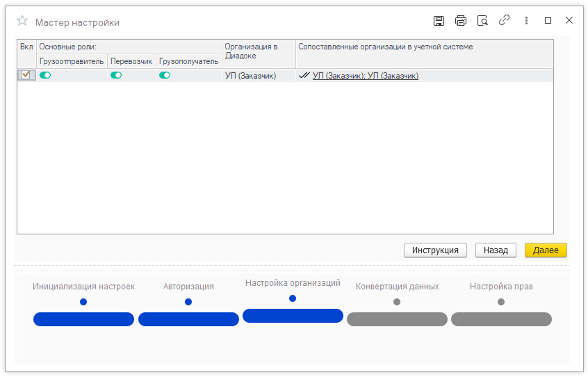Click the blue dot under Инициализация настроек
Screen dimensions: 588x377
click(x=83, y=302)
